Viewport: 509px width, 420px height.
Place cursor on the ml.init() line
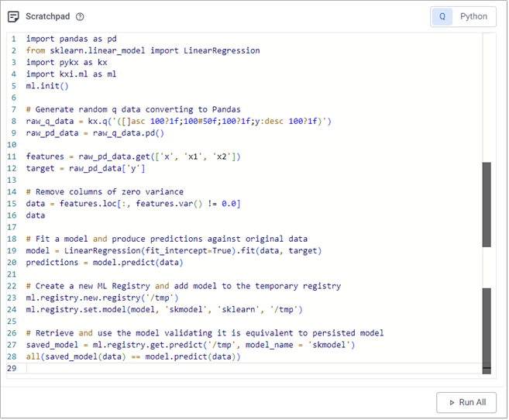[47, 86]
